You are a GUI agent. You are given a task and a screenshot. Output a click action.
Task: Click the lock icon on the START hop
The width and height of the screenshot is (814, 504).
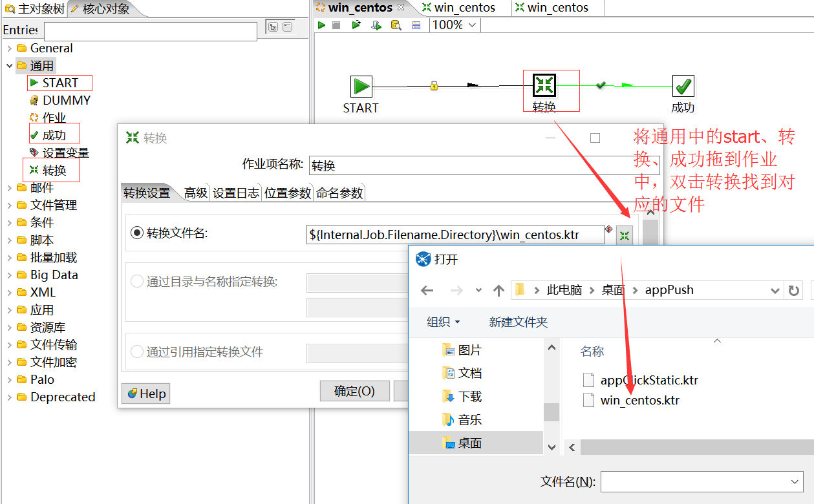pos(434,85)
